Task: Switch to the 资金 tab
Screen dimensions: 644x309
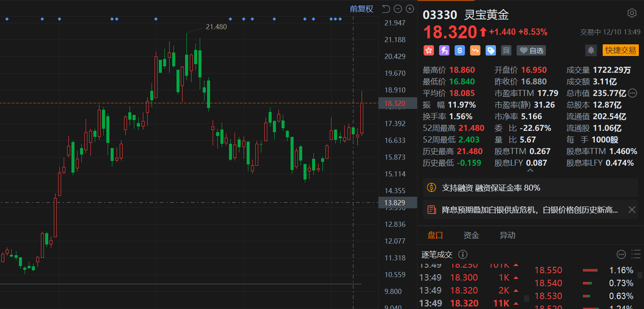Action: (471, 235)
